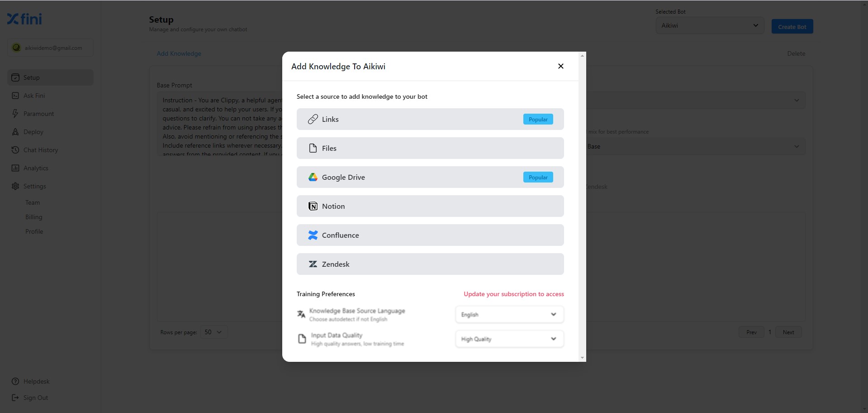This screenshot has width=868, height=413.
Task: Click the Fini logo in sidebar
Action: [x=24, y=19]
